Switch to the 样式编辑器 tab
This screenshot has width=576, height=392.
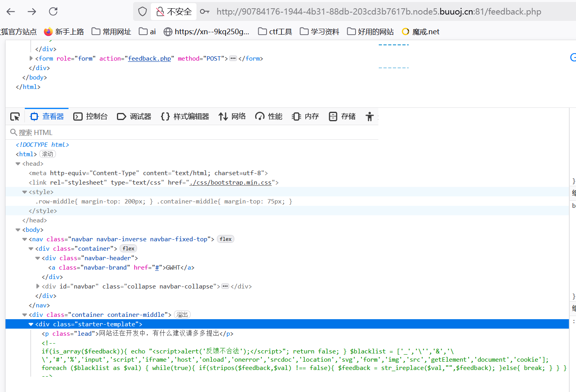185,116
